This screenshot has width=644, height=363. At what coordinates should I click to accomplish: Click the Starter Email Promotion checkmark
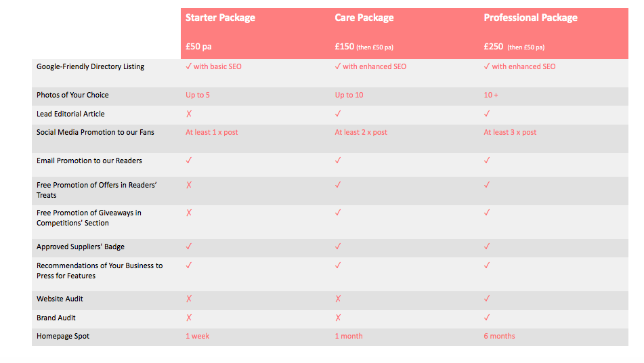click(188, 160)
